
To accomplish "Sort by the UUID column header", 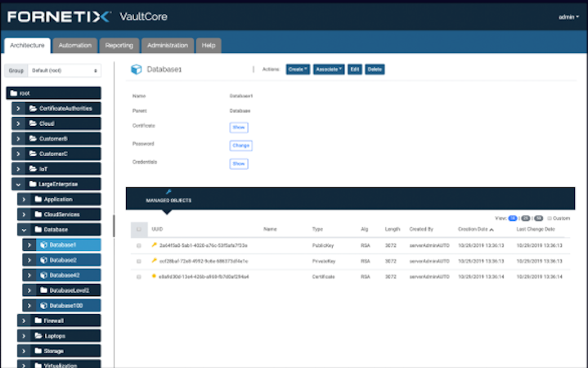I will 157,229.
